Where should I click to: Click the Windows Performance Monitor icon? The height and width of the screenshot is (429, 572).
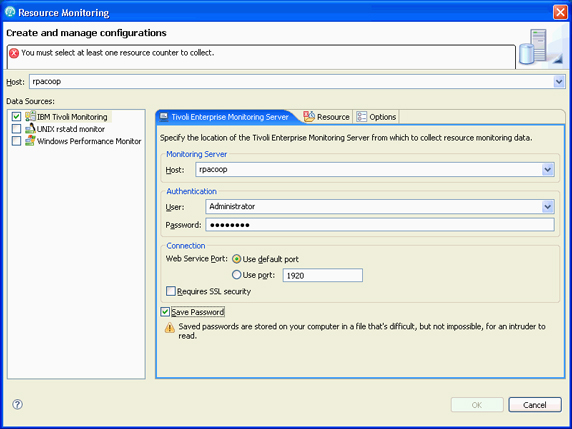click(30, 141)
